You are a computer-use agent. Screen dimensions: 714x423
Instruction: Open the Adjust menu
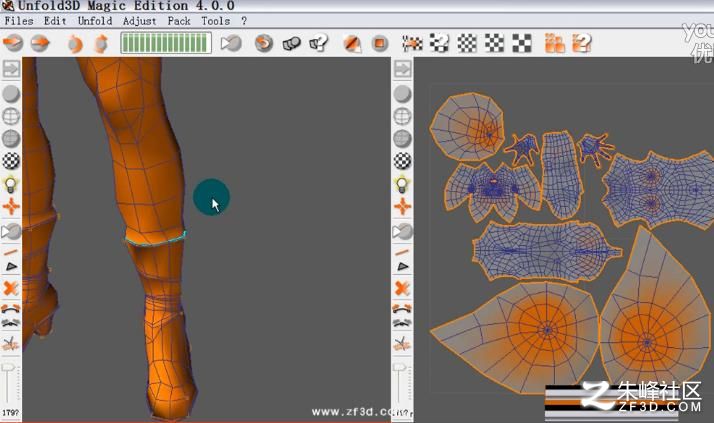click(139, 21)
